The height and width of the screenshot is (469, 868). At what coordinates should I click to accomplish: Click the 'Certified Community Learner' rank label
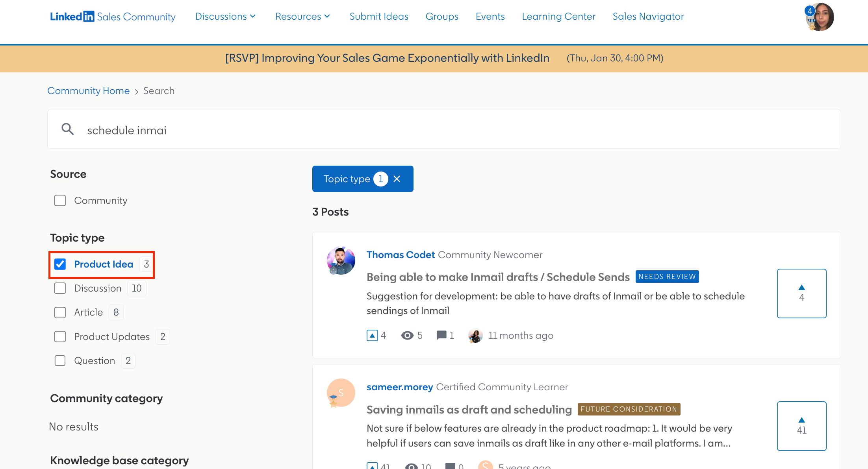(x=502, y=387)
